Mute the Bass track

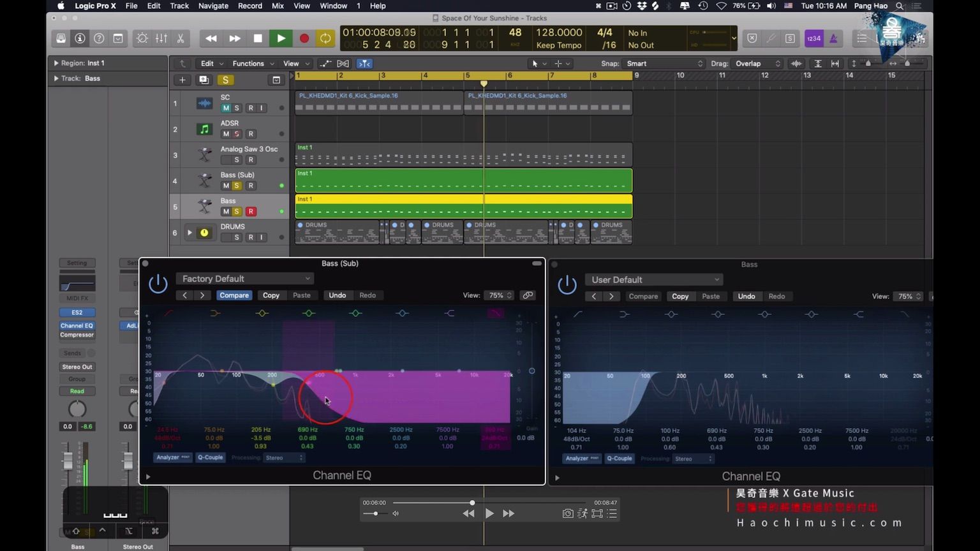pos(226,211)
